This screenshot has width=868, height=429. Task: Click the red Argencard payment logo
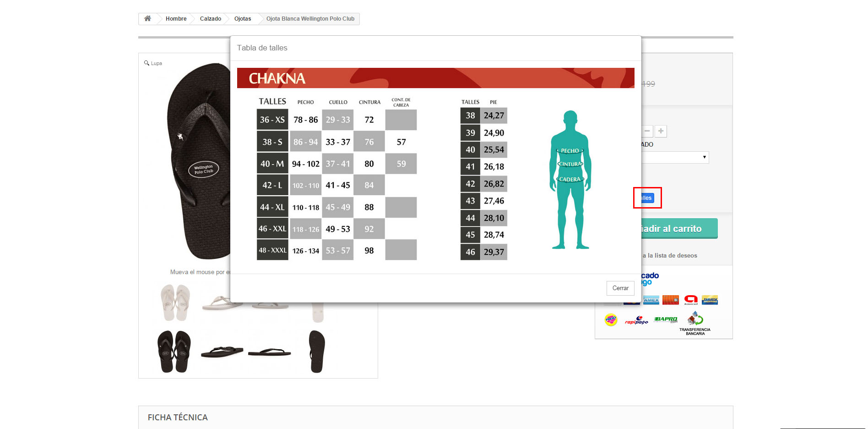[x=691, y=300]
